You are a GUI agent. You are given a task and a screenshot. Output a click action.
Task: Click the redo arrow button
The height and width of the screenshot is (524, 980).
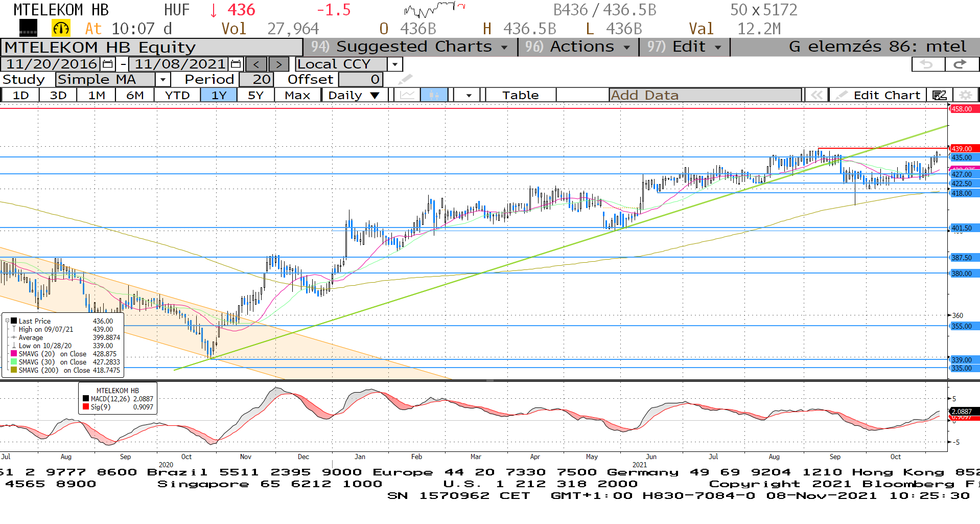(x=961, y=64)
